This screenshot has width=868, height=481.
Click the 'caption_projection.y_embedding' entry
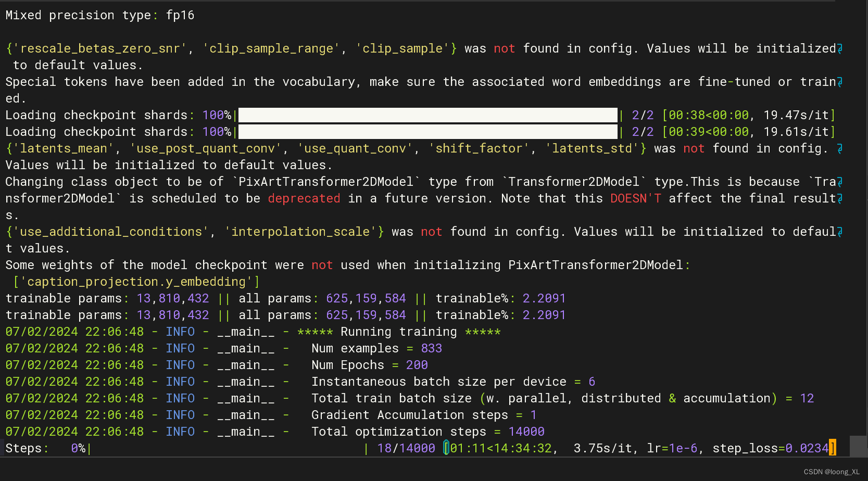(x=136, y=282)
